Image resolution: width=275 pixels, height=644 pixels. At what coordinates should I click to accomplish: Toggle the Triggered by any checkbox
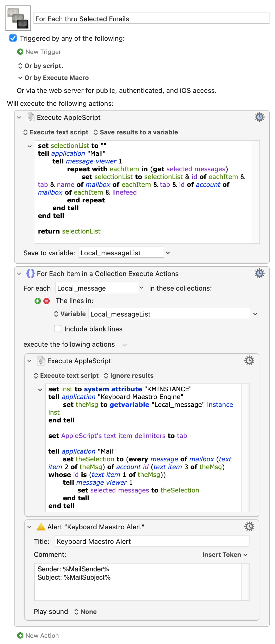click(13, 38)
